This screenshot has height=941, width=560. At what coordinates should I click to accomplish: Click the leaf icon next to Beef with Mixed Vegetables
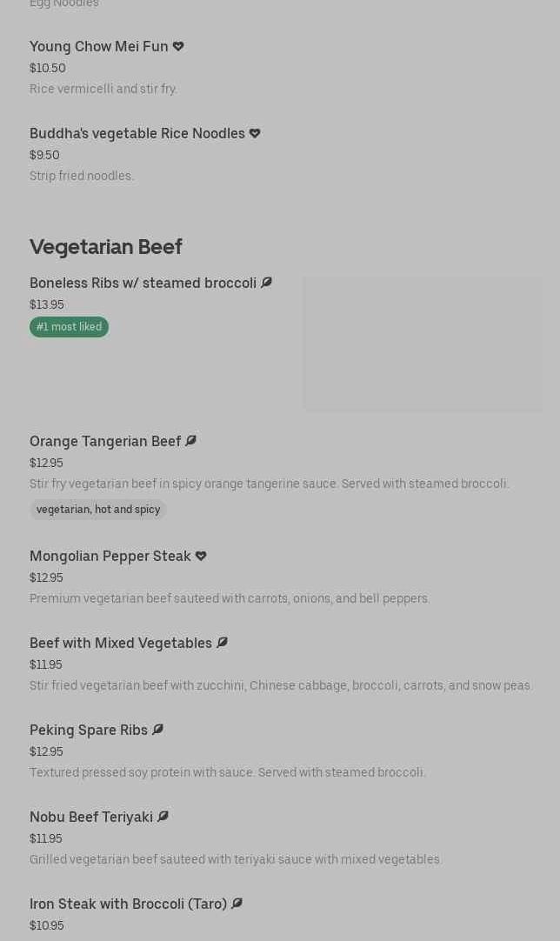pyautogui.click(x=222, y=643)
